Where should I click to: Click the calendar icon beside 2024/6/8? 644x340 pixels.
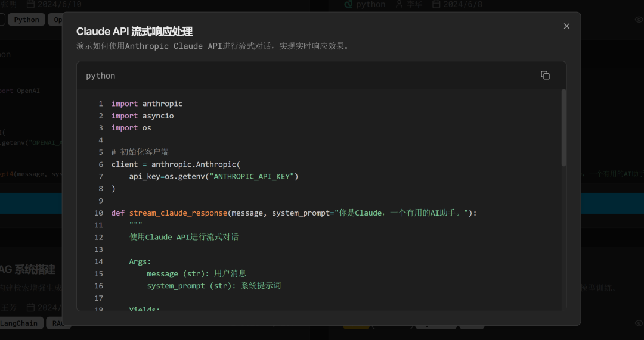click(x=436, y=4)
